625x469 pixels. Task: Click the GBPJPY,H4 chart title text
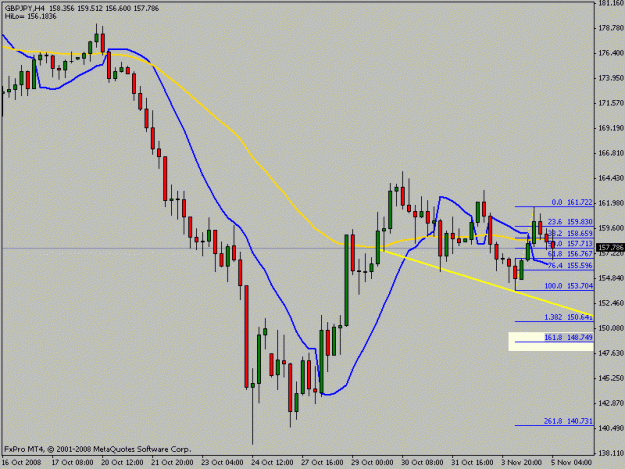pyautogui.click(x=25, y=8)
